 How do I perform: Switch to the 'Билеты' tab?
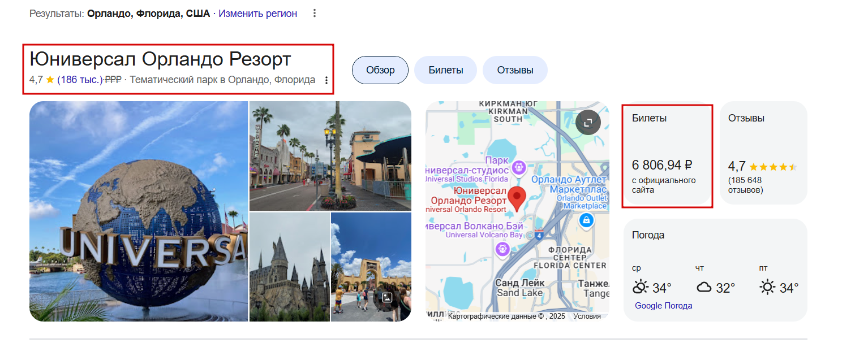coord(446,70)
